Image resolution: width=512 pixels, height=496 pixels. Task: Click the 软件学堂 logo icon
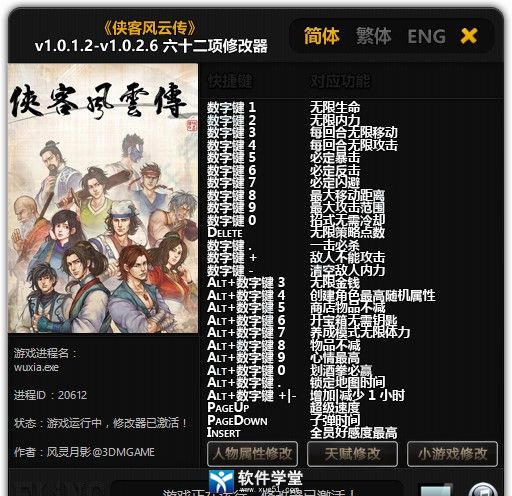click(221, 482)
